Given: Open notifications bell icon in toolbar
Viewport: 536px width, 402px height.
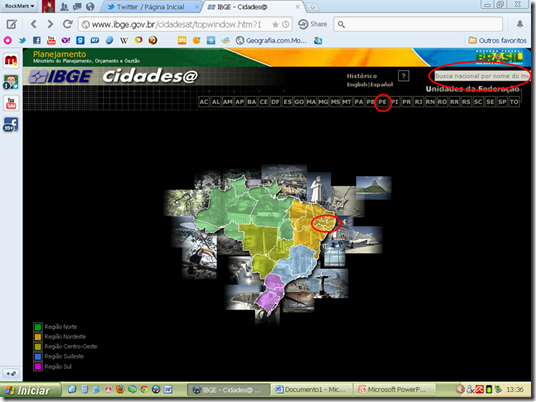Looking at the screenshot, I should (520, 24).
